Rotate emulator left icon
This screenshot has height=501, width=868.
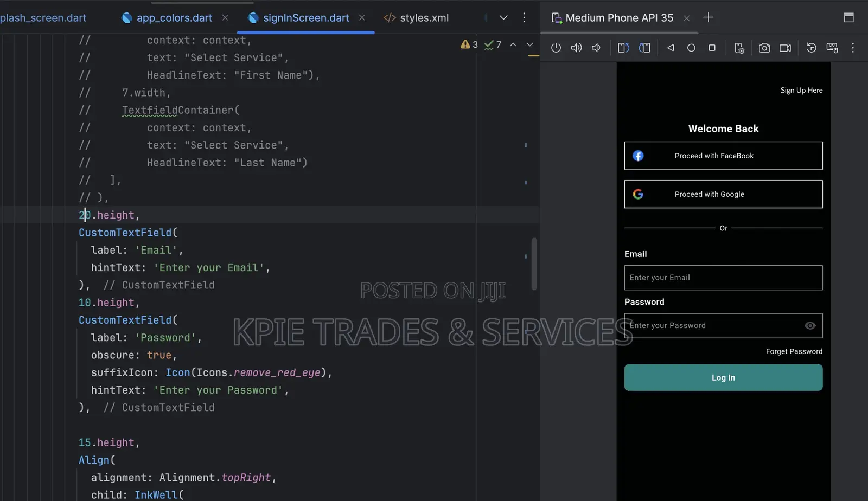[623, 48]
